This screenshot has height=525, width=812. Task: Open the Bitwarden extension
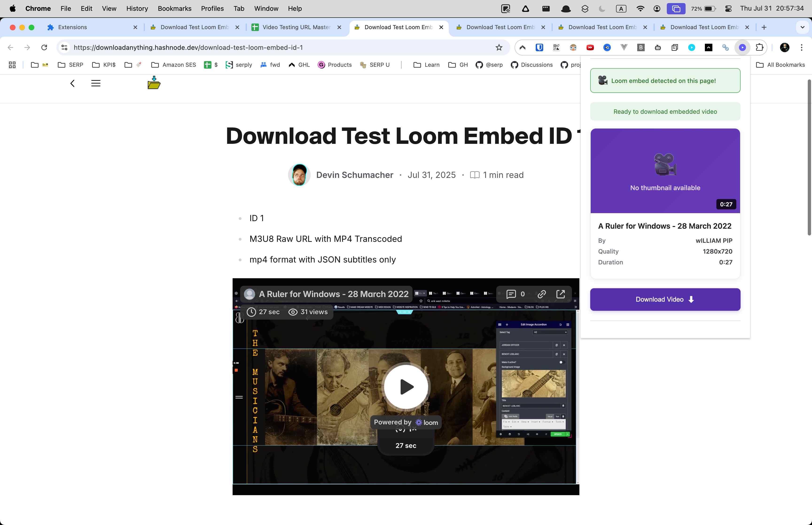[x=539, y=47]
